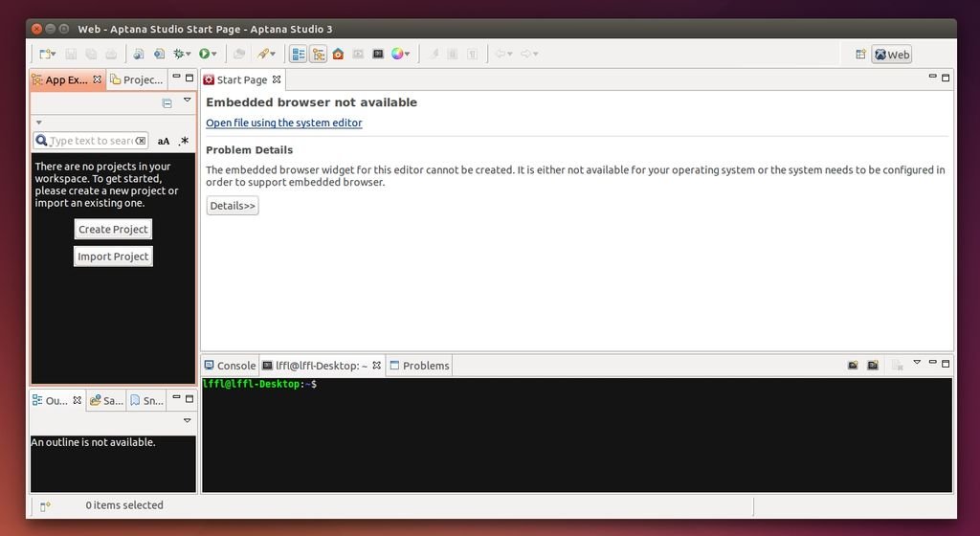
Task: Switch to the Console tab
Action: click(x=230, y=366)
